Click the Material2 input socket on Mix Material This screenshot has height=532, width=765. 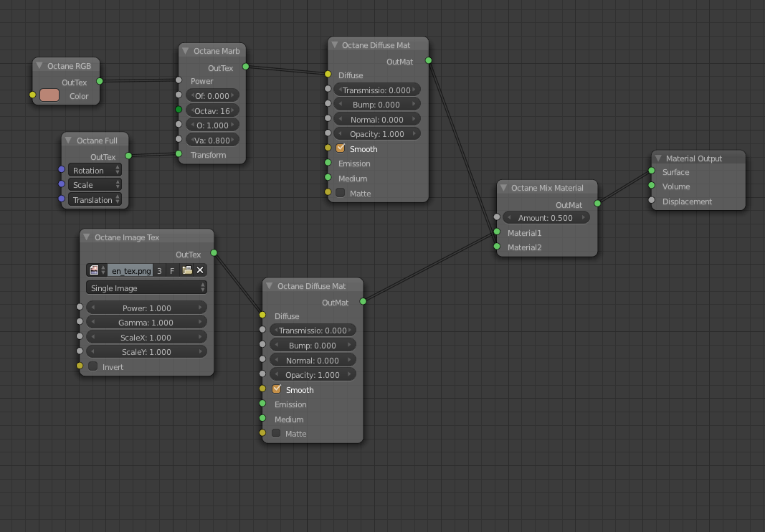point(497,247)
